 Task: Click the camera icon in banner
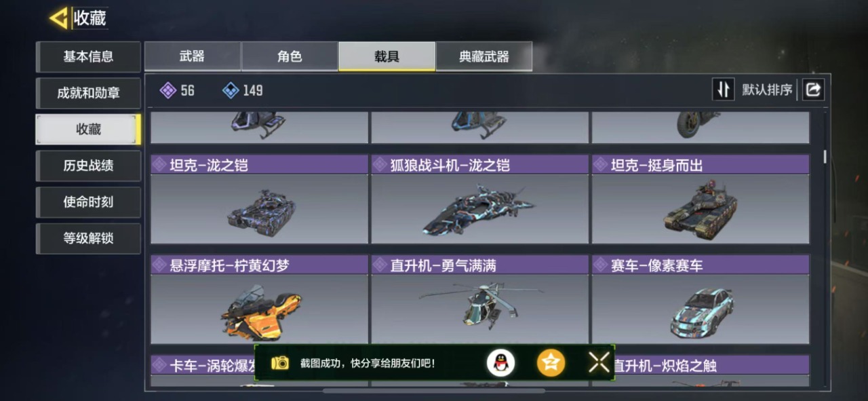tap(280, 363)
